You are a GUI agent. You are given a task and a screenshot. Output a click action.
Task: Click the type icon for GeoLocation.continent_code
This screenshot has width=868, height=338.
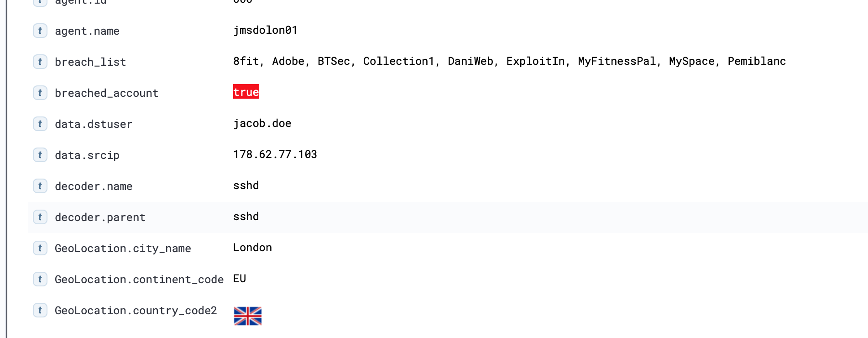[40, 279]
